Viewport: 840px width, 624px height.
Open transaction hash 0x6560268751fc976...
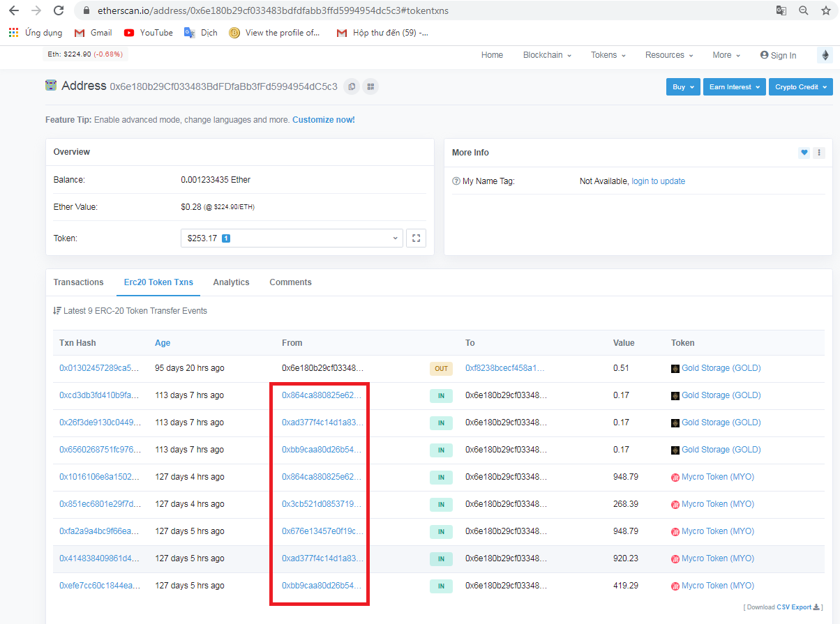(x=99, y=450)
